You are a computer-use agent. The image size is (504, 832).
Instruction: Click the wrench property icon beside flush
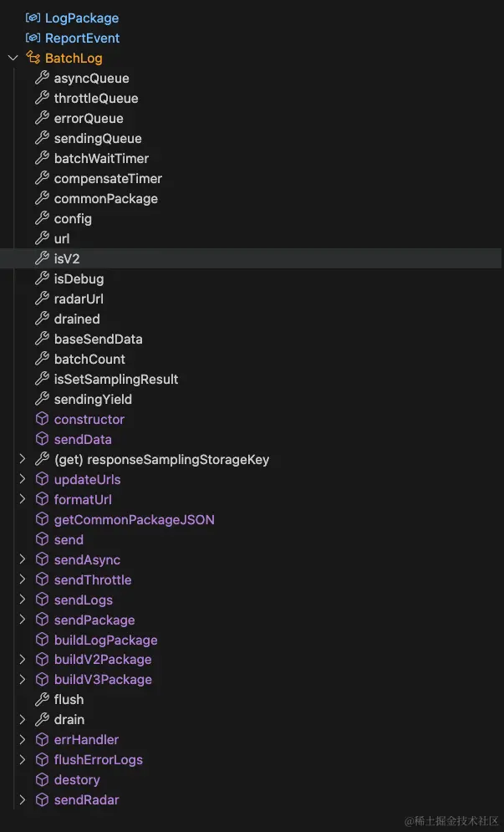pos(42,699)
